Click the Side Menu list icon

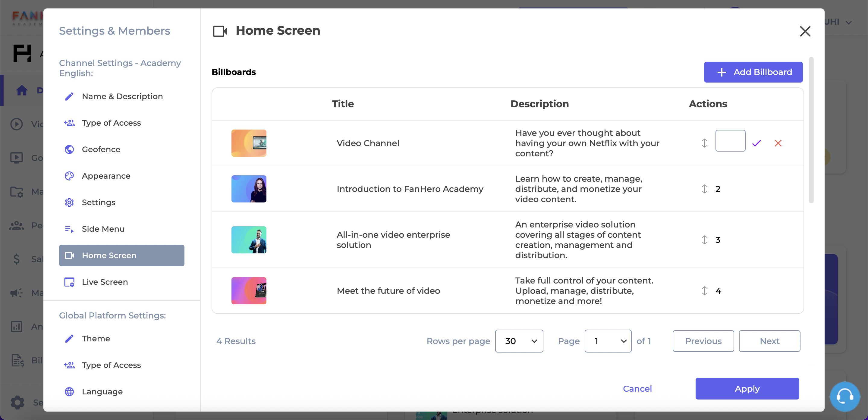point(69,229)
